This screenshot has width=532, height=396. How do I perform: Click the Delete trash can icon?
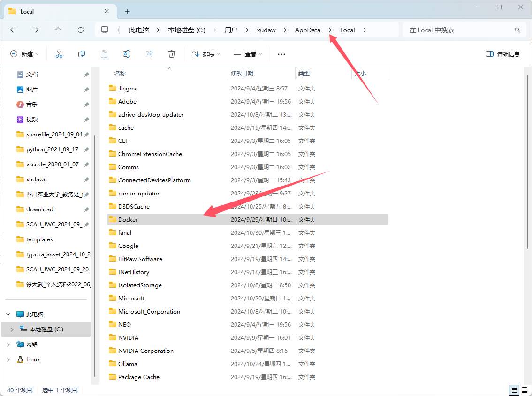tap(172, 54)
